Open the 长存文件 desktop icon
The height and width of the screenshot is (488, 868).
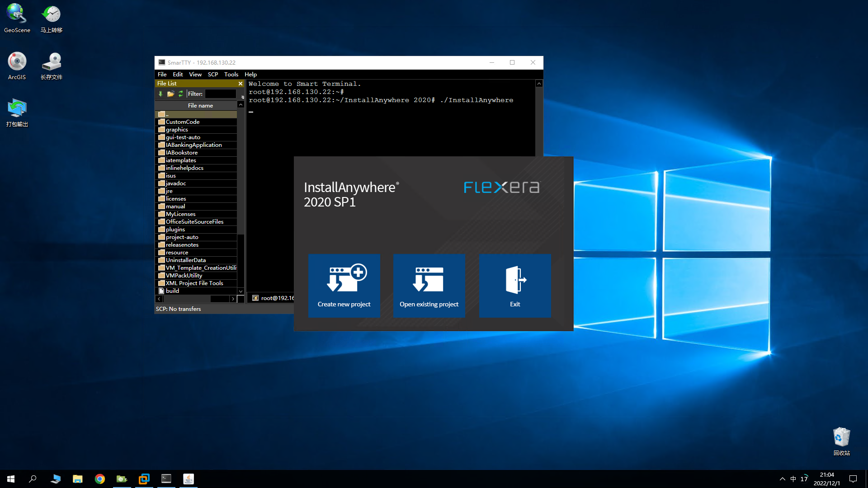pyautogui.click(x=52, y=66)
